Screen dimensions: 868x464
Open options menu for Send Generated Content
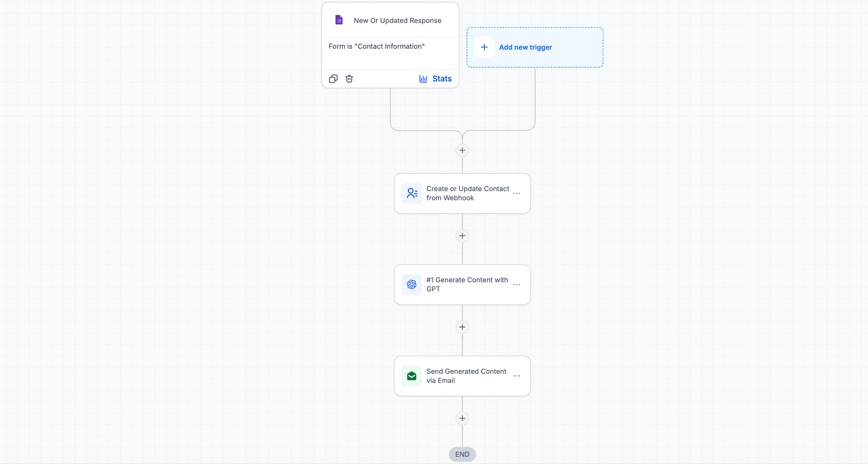tap(516, 376)
